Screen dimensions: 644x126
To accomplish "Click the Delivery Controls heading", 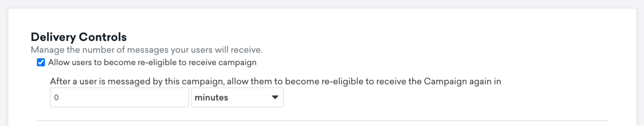I will (79, 37).
